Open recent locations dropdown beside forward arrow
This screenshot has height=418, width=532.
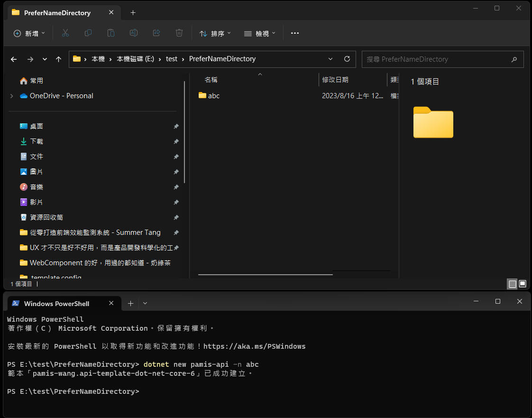tap(45, 59)
